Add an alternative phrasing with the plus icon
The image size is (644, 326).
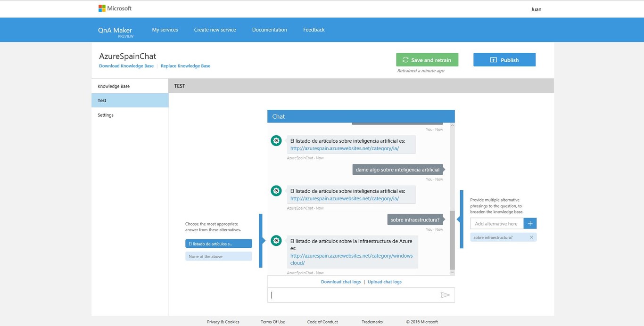[530, 223]
